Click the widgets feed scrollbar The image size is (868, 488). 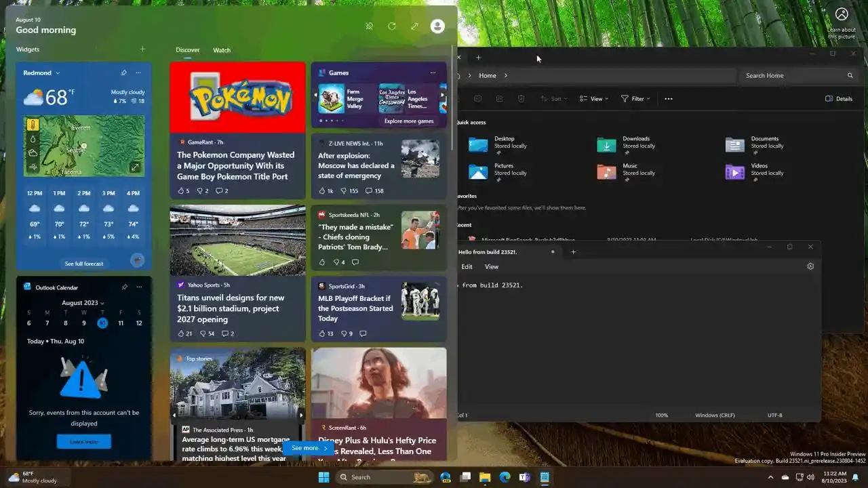pos(453,98)
